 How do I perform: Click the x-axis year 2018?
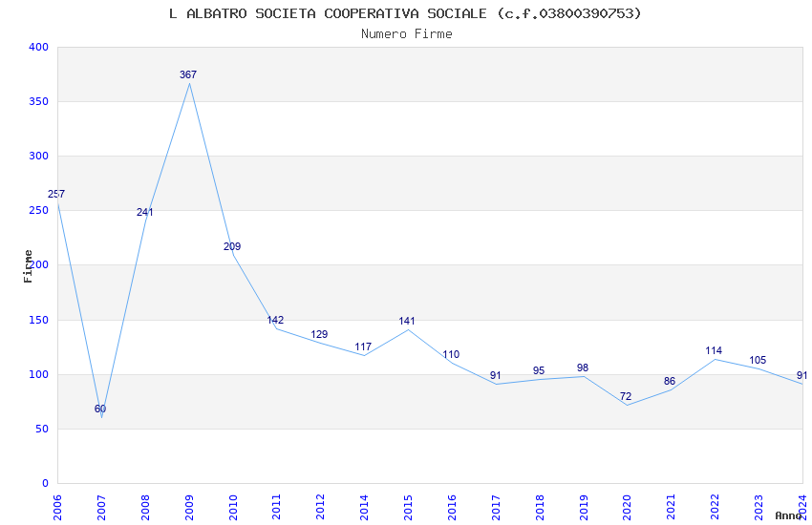click(540, 507)
